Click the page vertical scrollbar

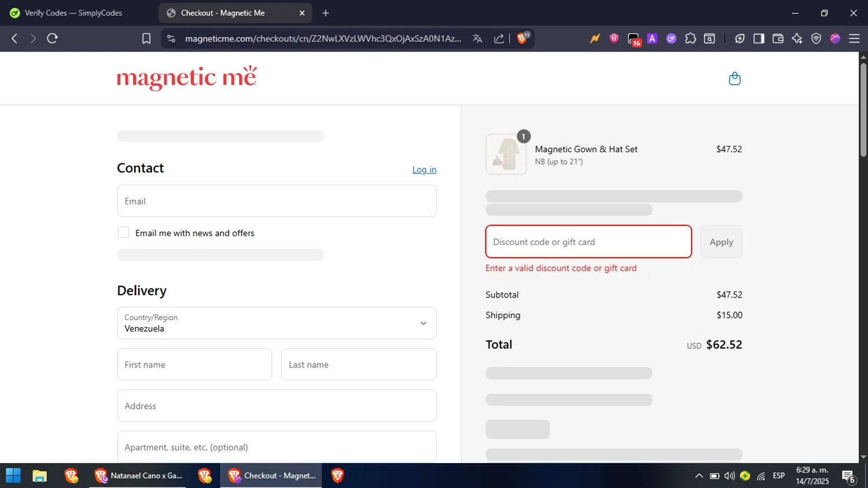pyautogui.click(x=863, y=110)
